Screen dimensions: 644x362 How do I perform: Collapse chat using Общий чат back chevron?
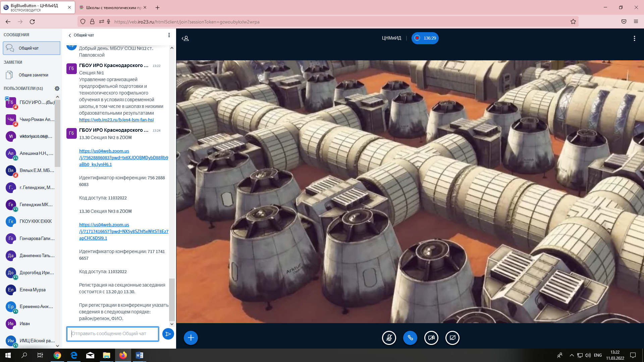click(70, 35)
